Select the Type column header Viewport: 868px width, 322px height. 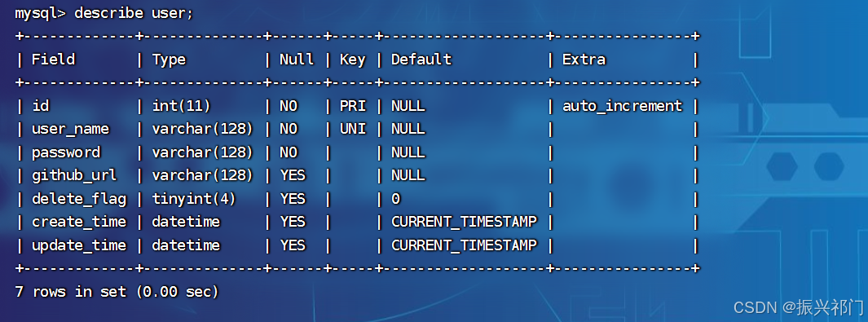tap(169, 60)
